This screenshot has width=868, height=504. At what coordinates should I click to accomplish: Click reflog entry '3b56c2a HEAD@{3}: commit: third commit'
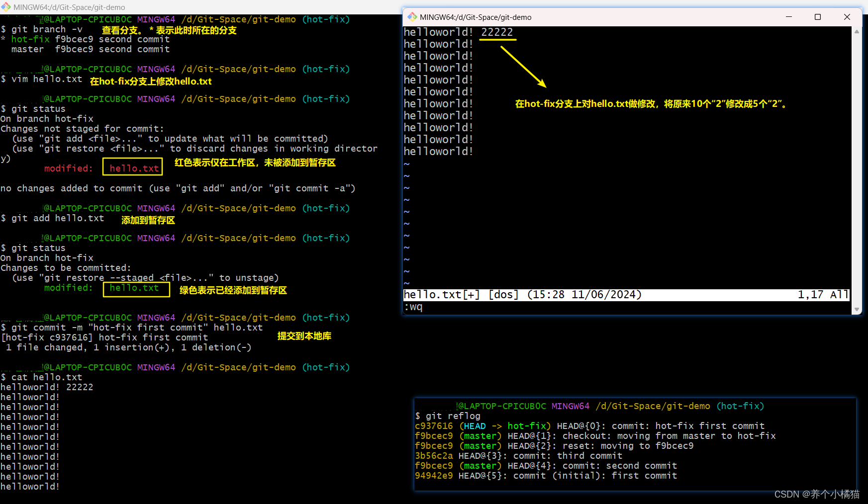click(x=518, y=456)
